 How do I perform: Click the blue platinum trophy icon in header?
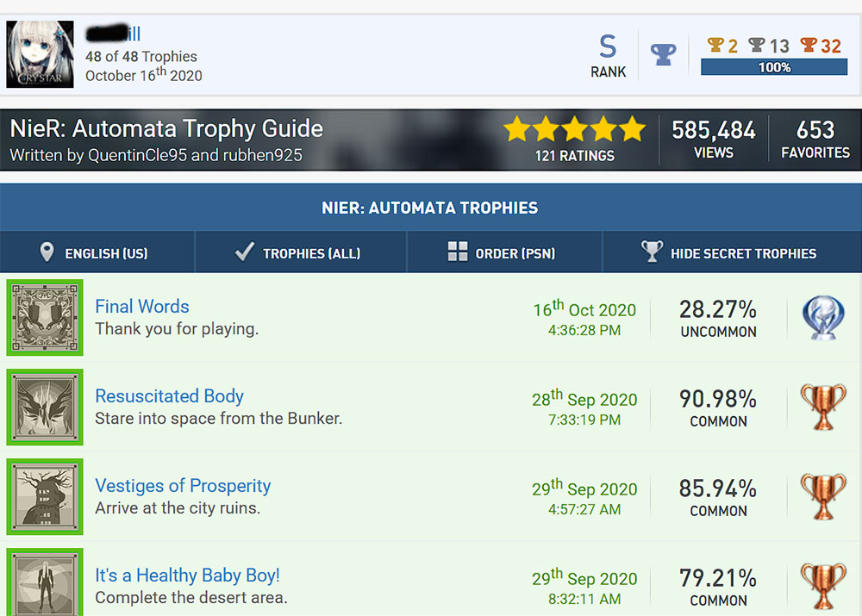click(x=663, y=54)
